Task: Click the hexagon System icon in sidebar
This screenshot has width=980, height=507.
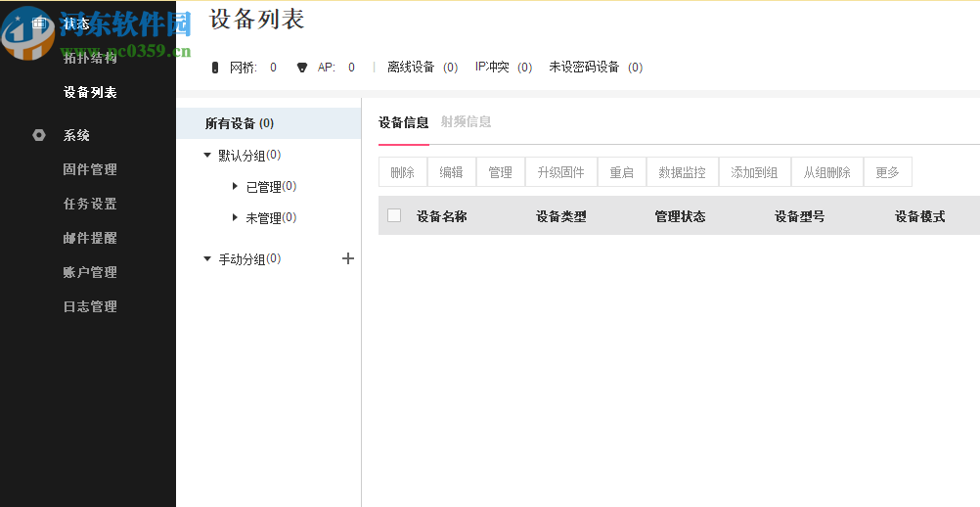Action: pos(39,135)
